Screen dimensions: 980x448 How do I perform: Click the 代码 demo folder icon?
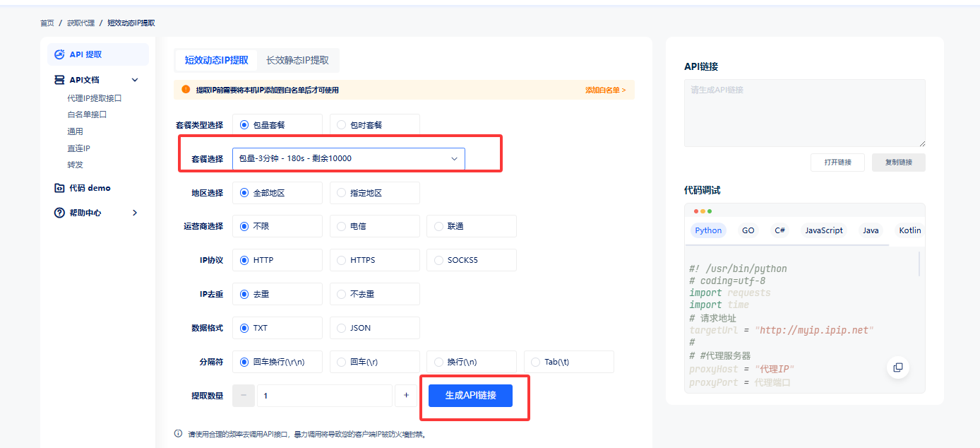59,188
